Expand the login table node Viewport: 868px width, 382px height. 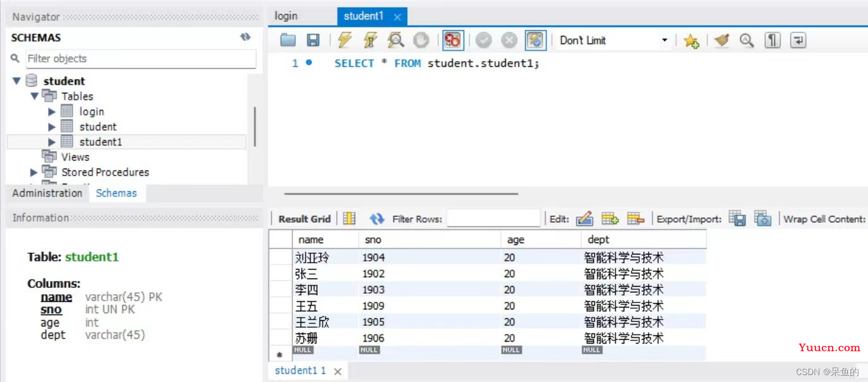point(52,112)
